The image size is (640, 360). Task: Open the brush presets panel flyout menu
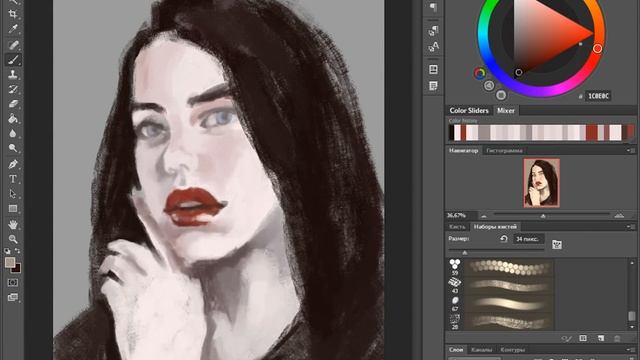(631, 227)
